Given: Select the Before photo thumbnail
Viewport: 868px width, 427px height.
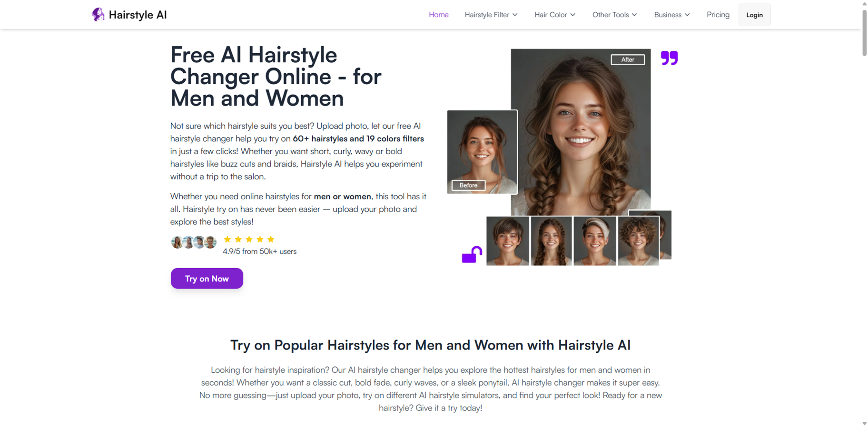Looking at the screenshot, I should (482, 152).
